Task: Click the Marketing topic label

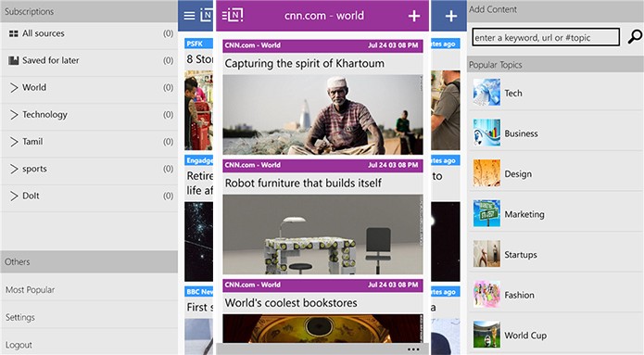Action: (524, 214)
